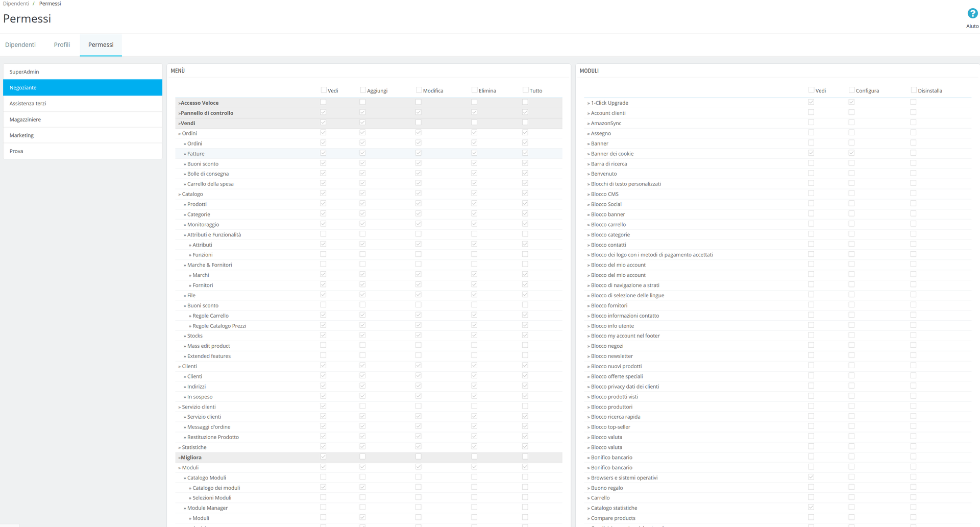Uncheck Elimina for Bolle di consegna
Image resolution: width=980 pixels, height=527 pixels.
474,173
